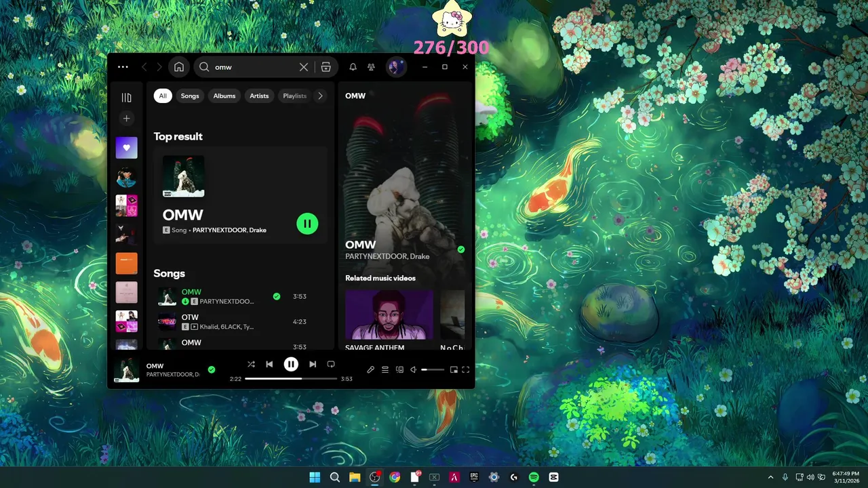The width and height of the screenshot is (868, 488).
Task: Toggle the lyrics microphone icon
Action: click(370, 369)
